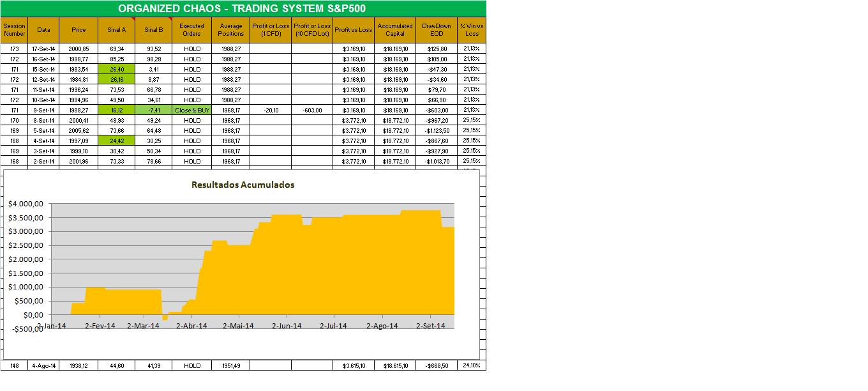Click the Executed Orders column header
The width and height of the screenshot is (868, 391).
[192, 30]
